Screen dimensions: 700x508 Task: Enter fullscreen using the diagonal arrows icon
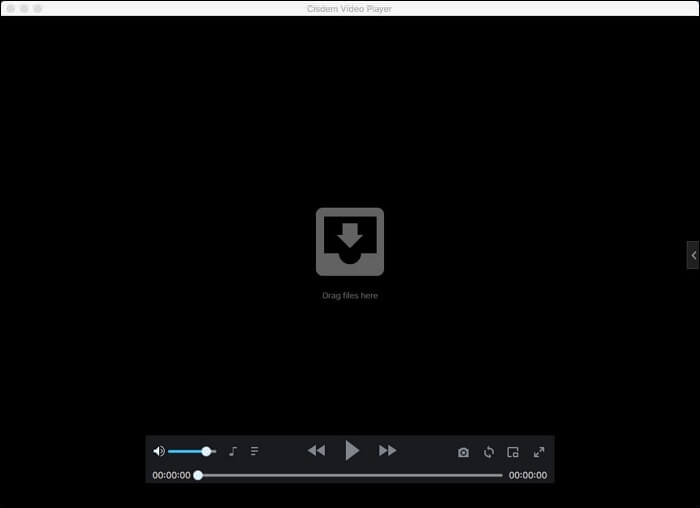[539, 453]
